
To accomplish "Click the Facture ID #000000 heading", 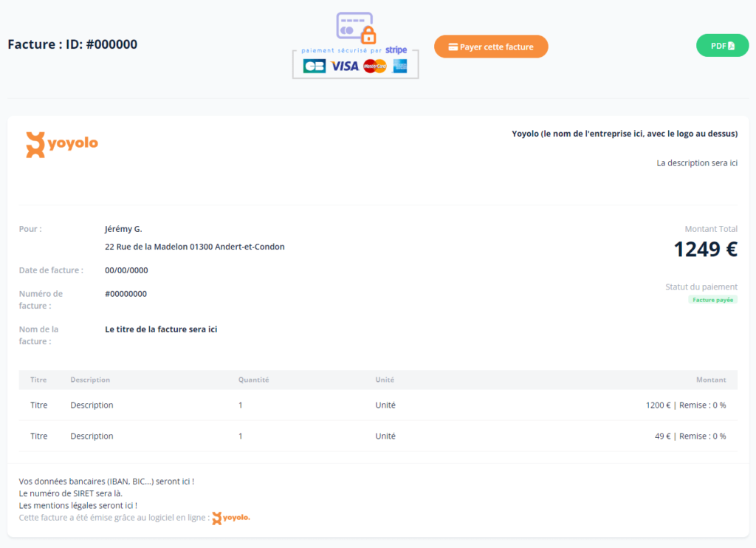I will tap(72, 44).
